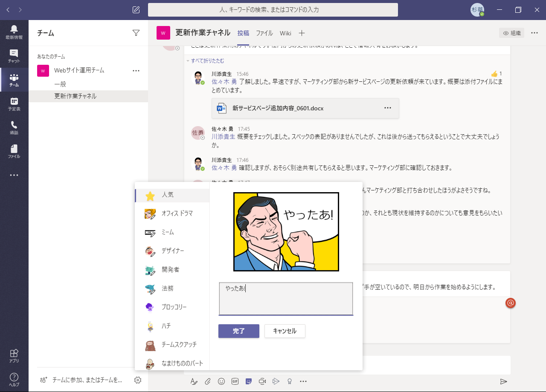Click the 更新作業チャネル title in the header

(203, 33)
